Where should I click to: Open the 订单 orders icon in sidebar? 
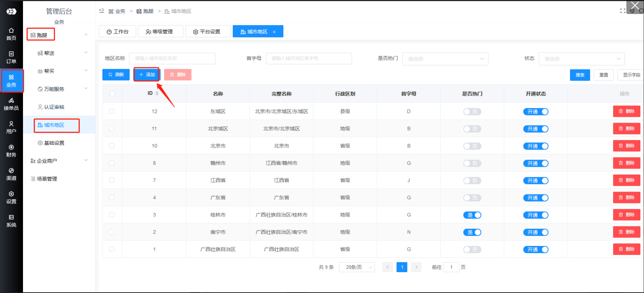click(11, 57)
